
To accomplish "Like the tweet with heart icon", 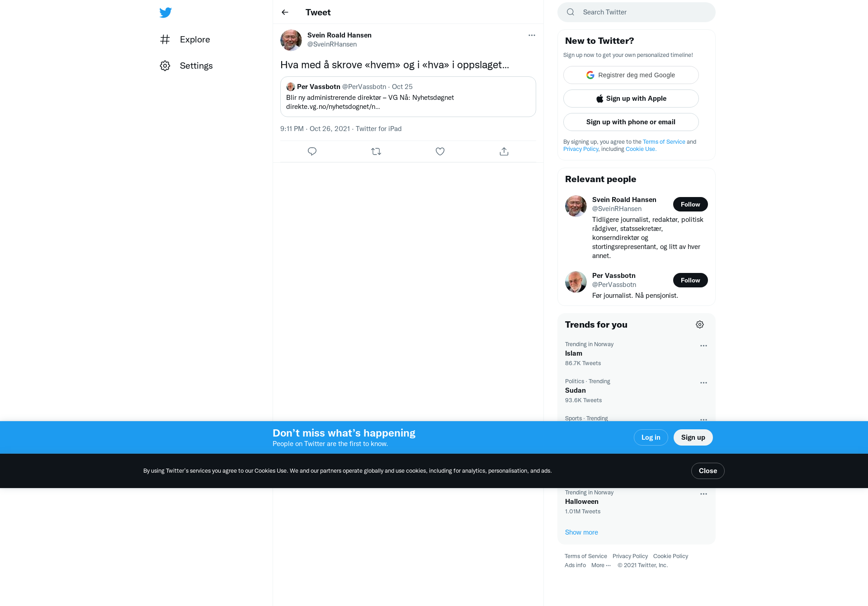I will 440,151.
